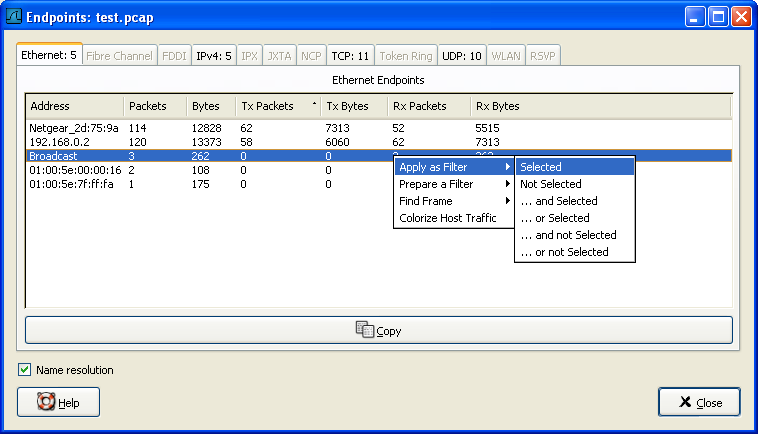
Task: Switch to the TCP: 11 tab
Action: (350, 56)
